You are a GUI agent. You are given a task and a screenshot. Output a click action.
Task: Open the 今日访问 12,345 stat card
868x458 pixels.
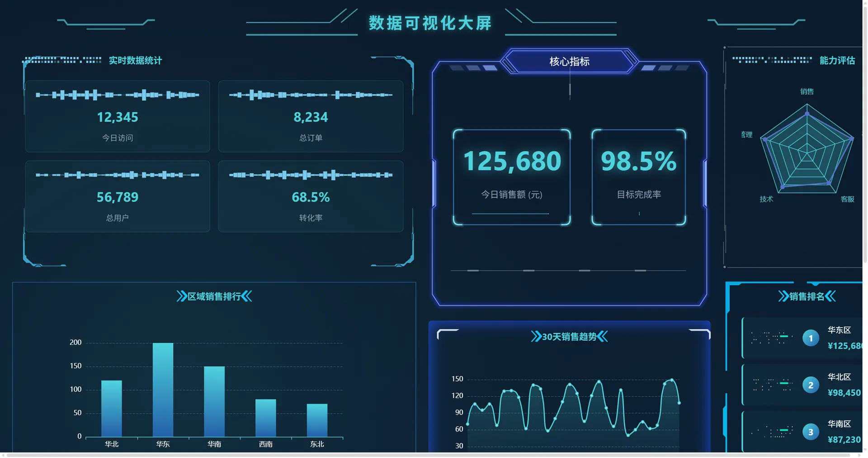(118, 116)
